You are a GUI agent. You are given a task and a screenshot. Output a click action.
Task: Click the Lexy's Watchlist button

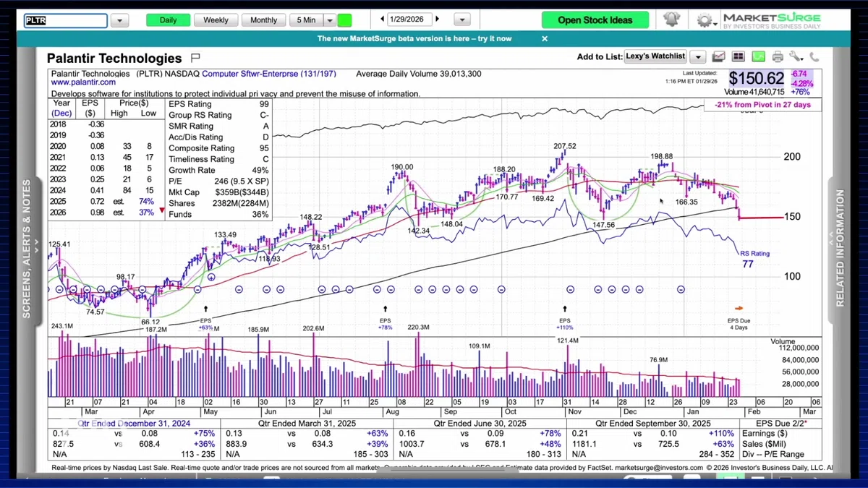coord(655,56)
